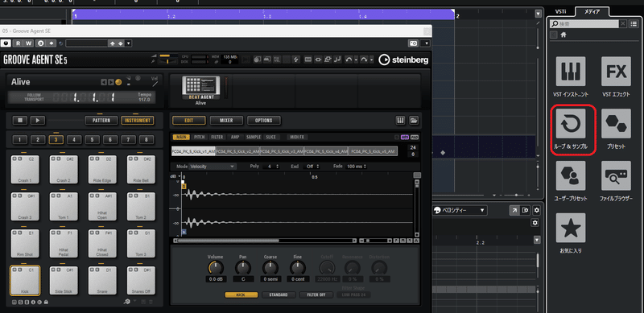Click the EDIT button

pos(188,121)
